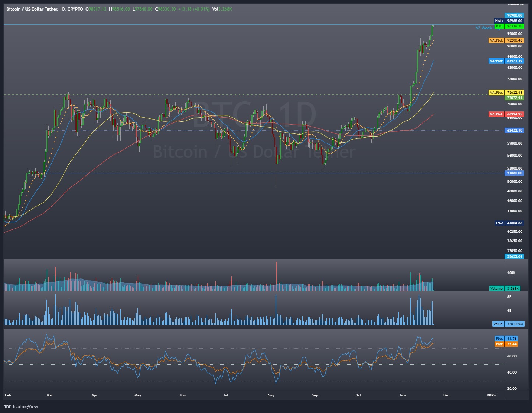Click the 8B value axis tick
Screen dimensions: 532x413
click(510, 297)
